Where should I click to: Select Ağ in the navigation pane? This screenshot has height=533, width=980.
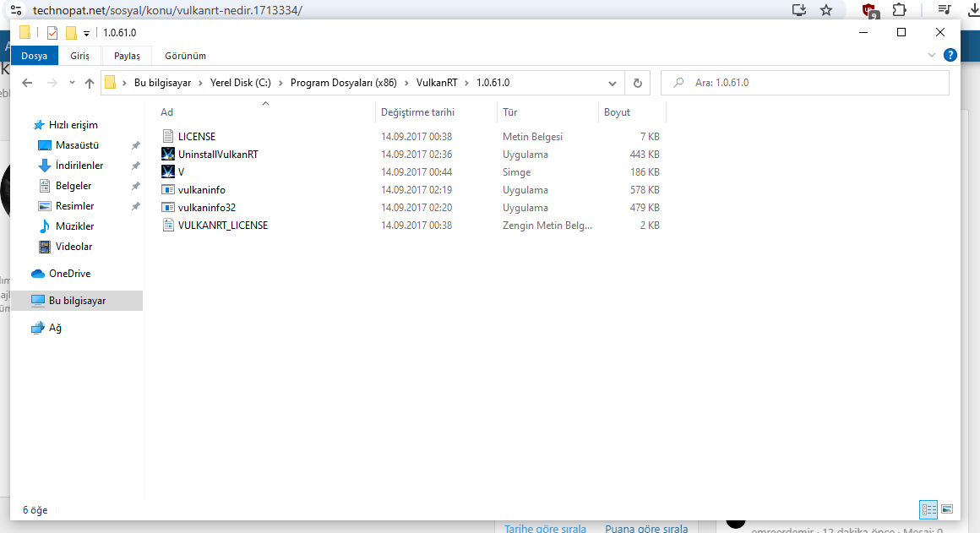pos(55,328)
